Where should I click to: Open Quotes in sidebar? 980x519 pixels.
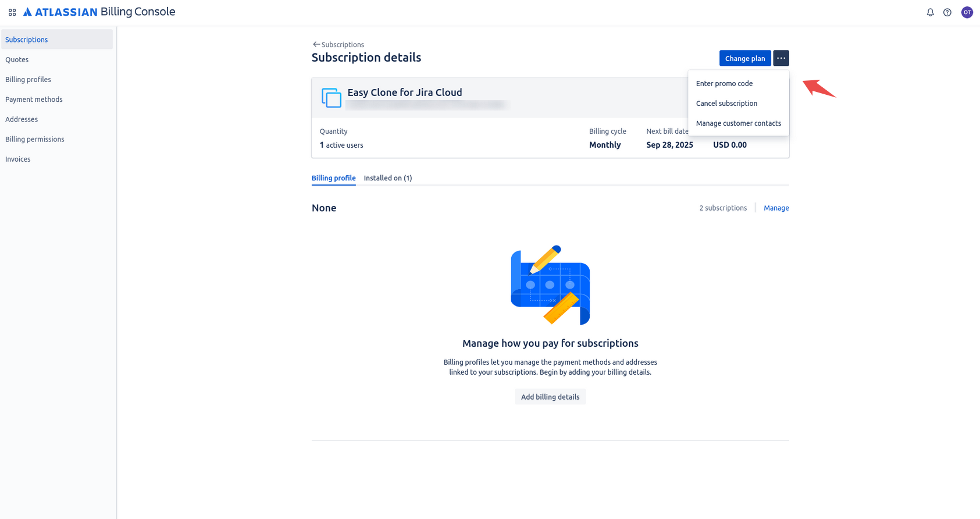pyautogui.click(x=57, y=59)
